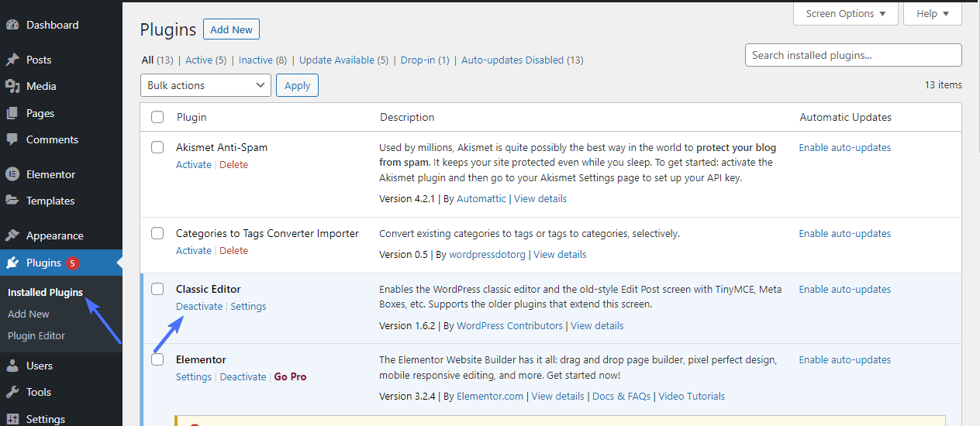980x426 pixels.
Task: Open Elementor Docs & FAQs link
Action: (623, 396)
